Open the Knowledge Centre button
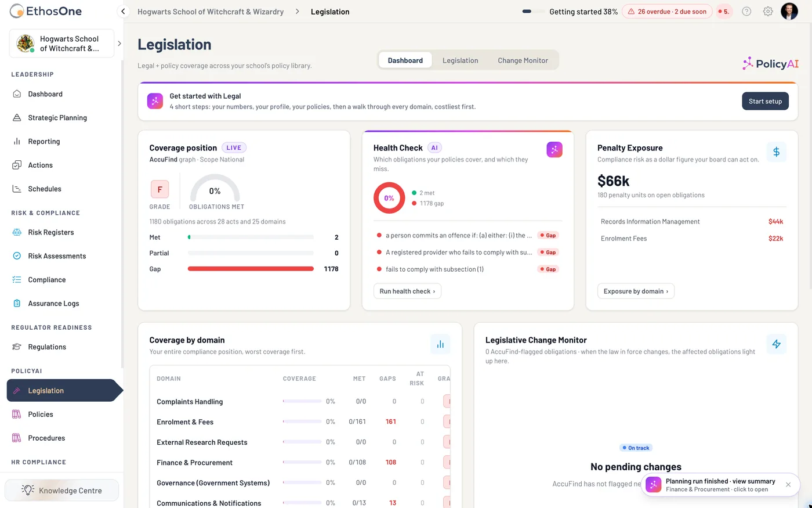Screen dimensions: 812x508 click(61, 491)
